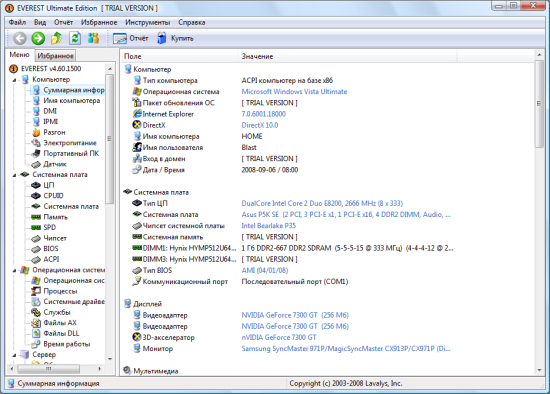
Task: Click the 7.0.6001.18000 Internet Explorer link
Action: click(x=264, y=114)
